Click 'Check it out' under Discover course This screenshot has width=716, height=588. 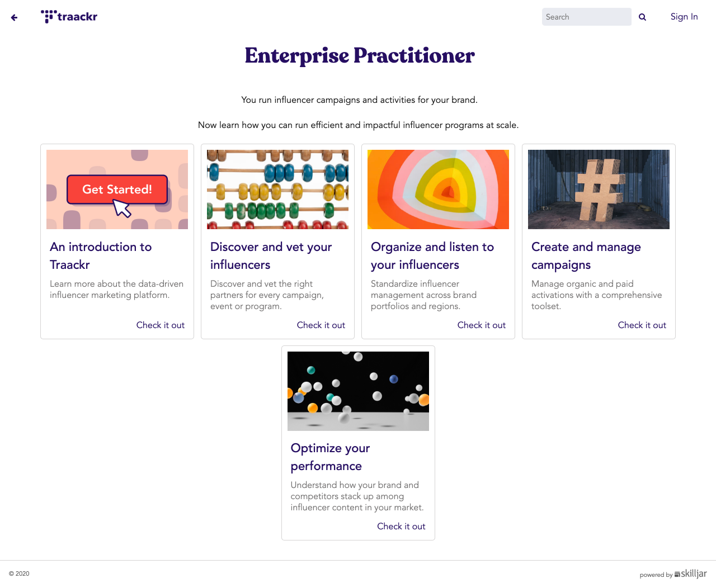[x=321, y=325]
